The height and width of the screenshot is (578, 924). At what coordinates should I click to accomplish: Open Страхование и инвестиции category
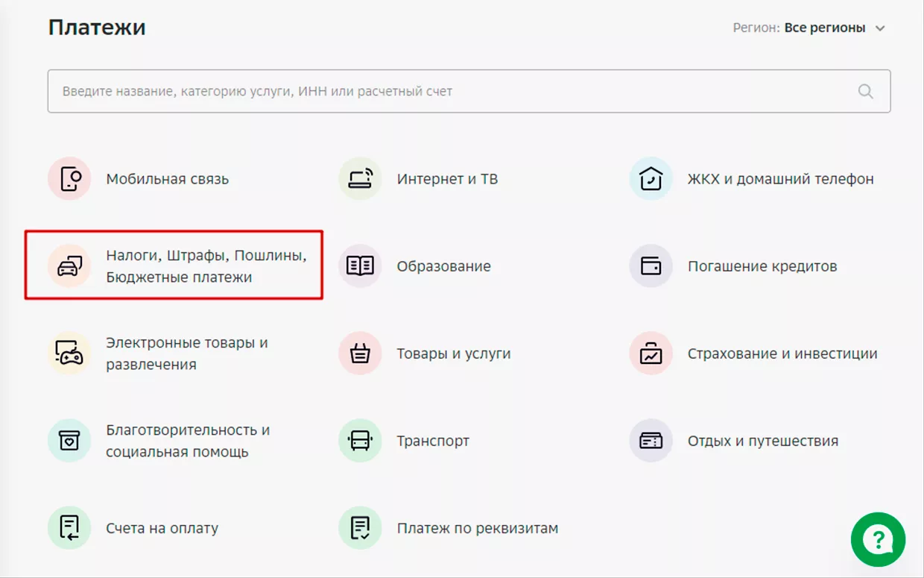point(782,354)
